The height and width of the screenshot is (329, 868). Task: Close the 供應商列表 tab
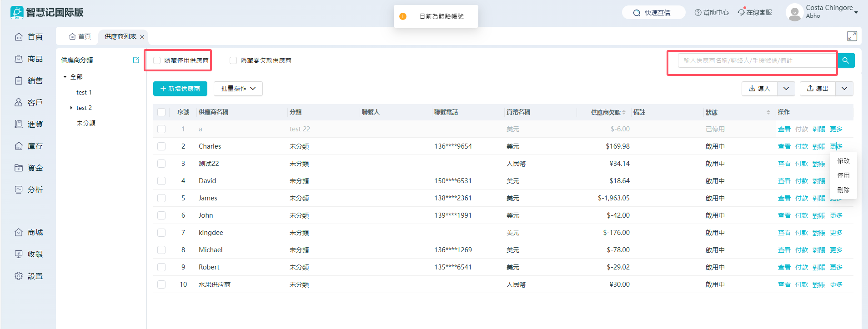[142, 37]
